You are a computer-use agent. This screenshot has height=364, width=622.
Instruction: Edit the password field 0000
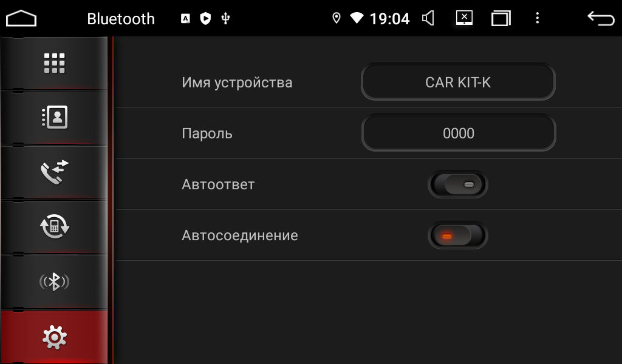tap(458, 133)
